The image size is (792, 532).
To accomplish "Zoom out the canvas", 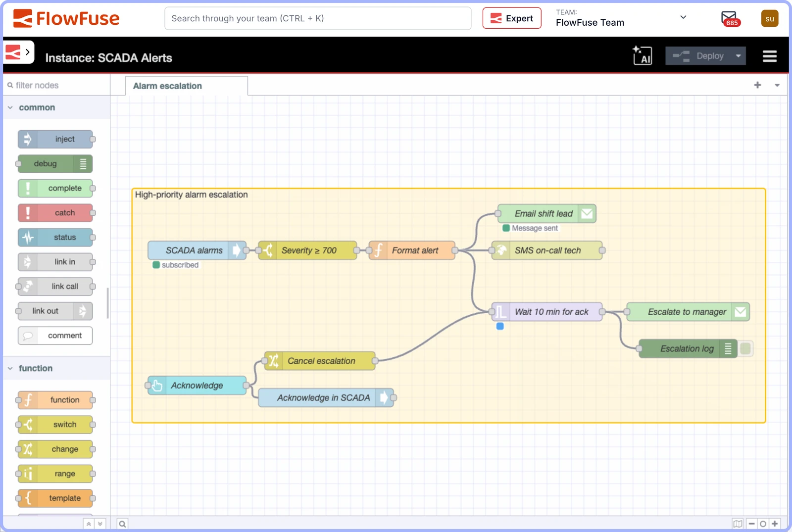I will 751,524.
